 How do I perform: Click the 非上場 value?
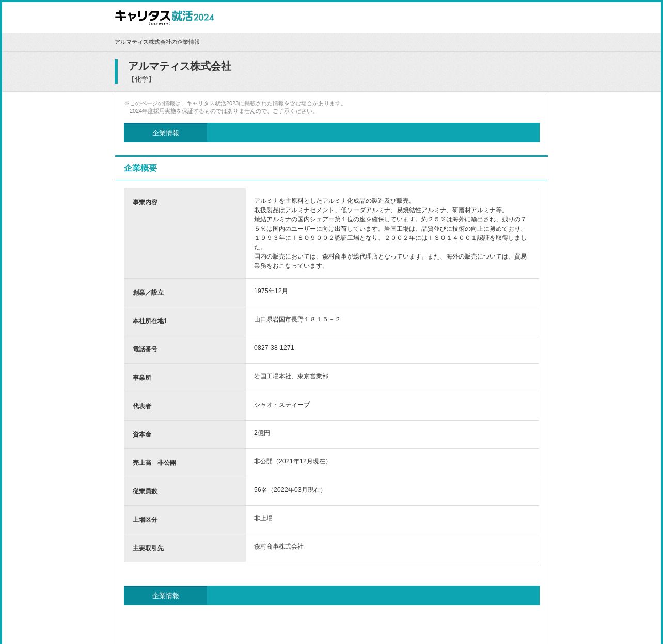coord(263,518)
